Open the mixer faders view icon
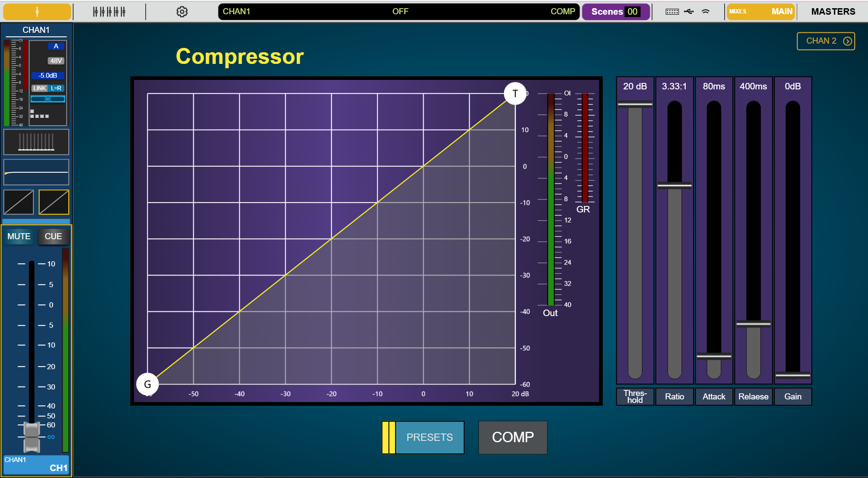The height and width of the screenshot is (478, 868). [x=109, y=12]
